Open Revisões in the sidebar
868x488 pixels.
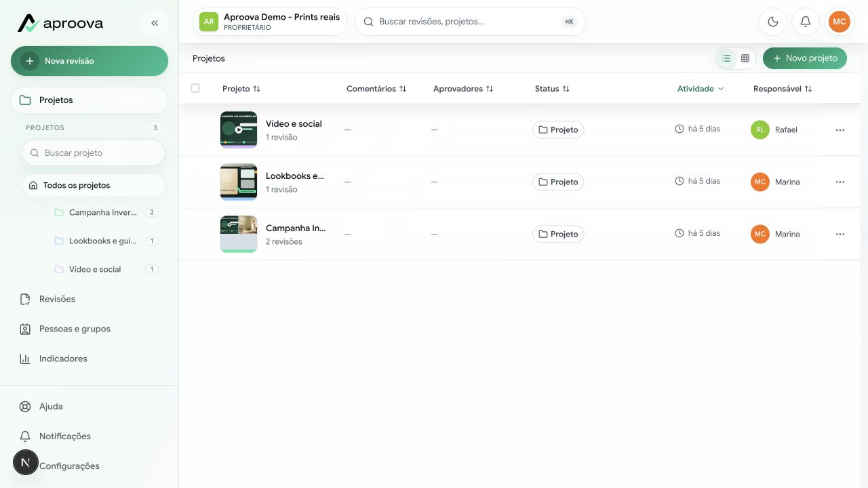point(90,299)
